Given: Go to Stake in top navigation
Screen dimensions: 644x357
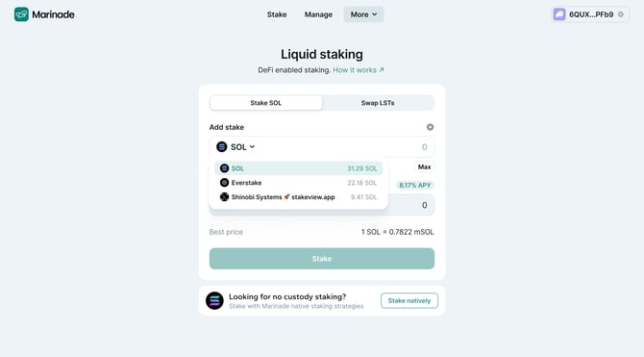Looking at the screenshot, I should [277, 14].
